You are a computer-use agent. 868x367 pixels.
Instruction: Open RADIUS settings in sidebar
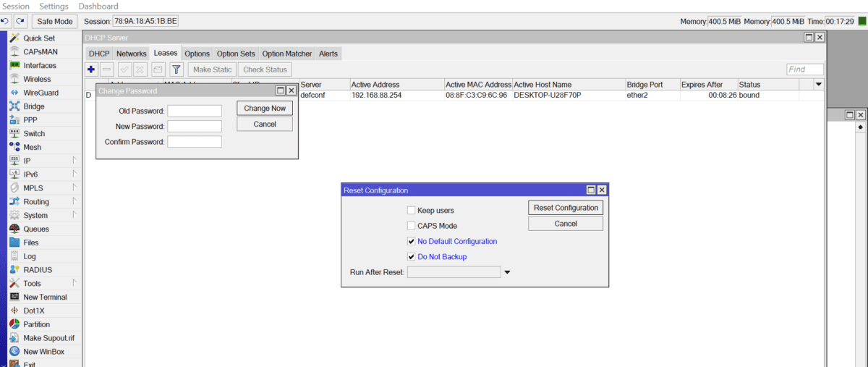tap(38, 270)
